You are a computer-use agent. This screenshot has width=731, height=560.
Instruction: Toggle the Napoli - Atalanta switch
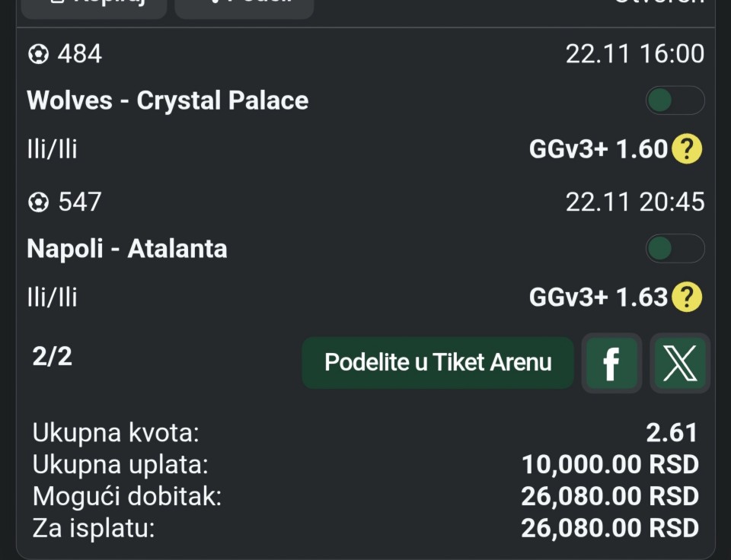point(675,249)
